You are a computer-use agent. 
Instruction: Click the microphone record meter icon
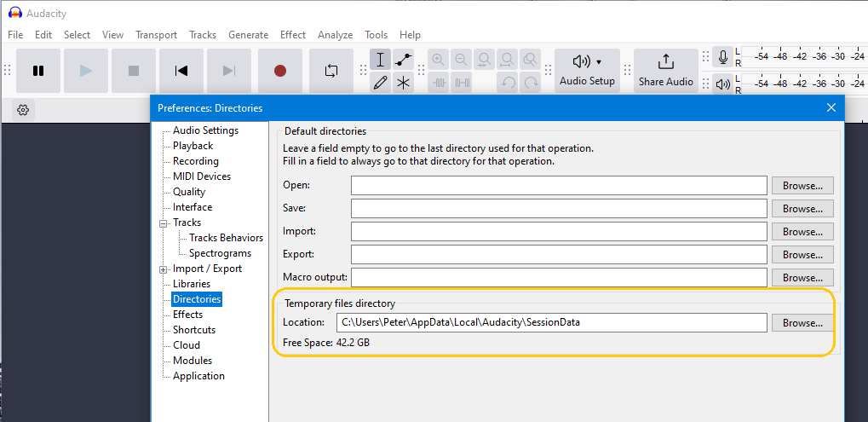(x=722, y=56)
